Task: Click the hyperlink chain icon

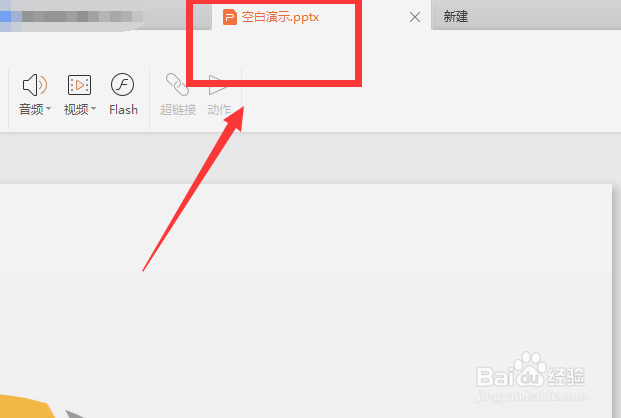Action: tap(177, 84)
